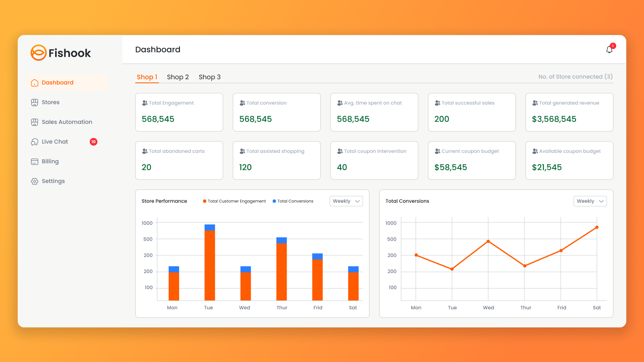Click the No. of Store connected text

pyautogui.click(x=575, y=76)
